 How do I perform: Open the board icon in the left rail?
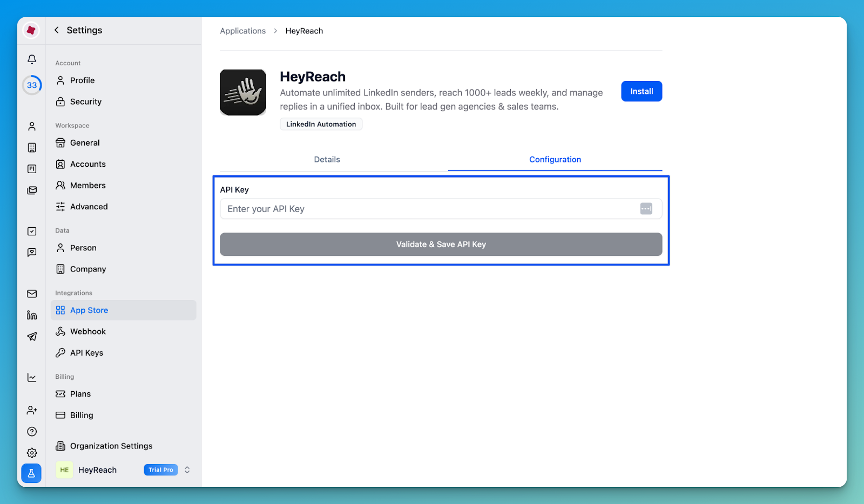[32, 169]
